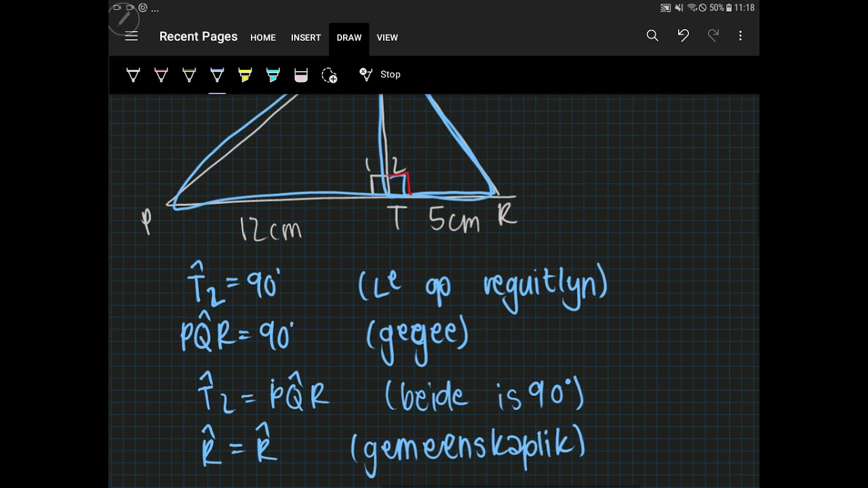868x488 pixels.
Task: Select the green pen
Action: pyautogui.click(x=189, y=75)
